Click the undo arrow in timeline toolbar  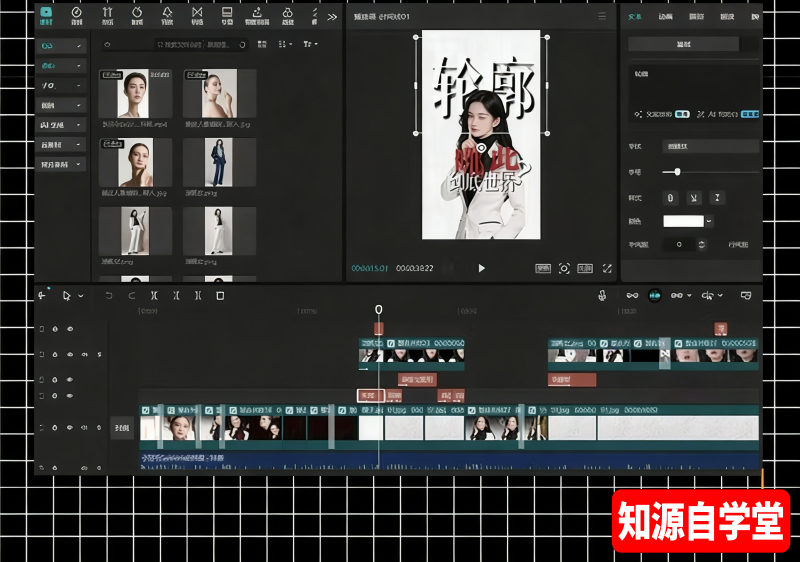tap(109, 296)
